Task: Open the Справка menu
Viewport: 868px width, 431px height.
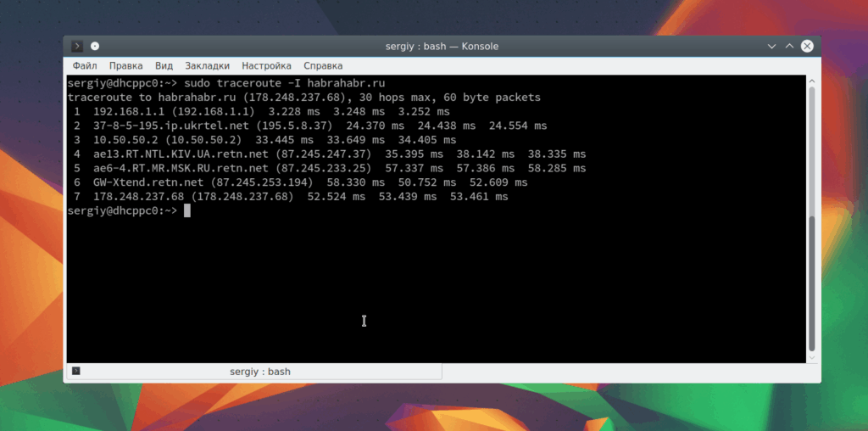Action: [323, 66]
